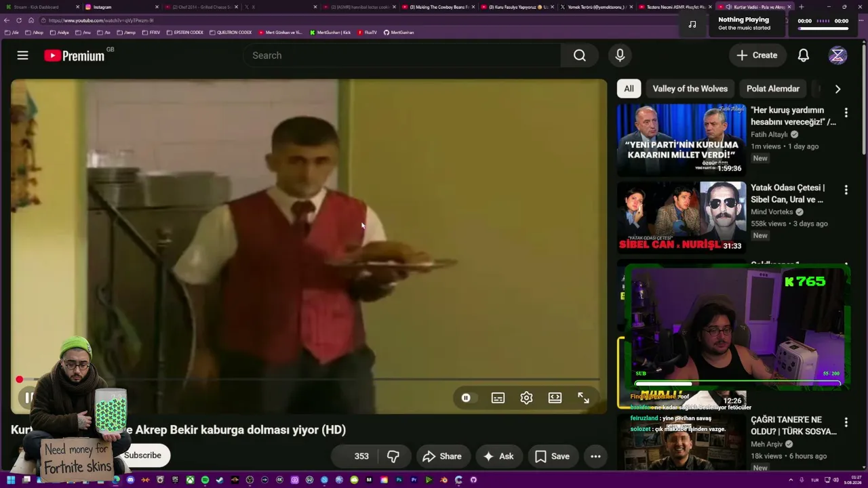Reload the current page
This screenshot has height=488, width=868.
point(19,20)
